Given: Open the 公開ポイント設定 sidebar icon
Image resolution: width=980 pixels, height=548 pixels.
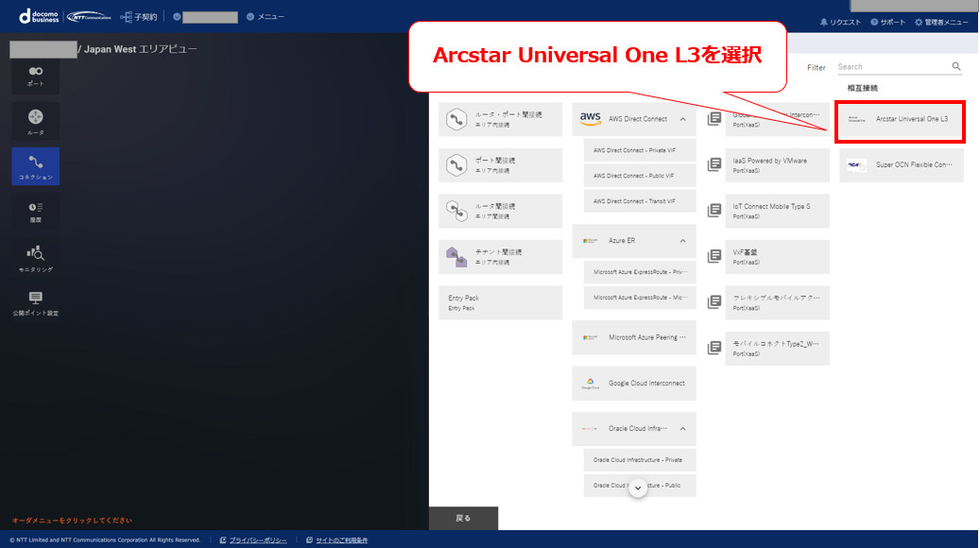Looking at the screenshot, I should click(x=36, y=303).
